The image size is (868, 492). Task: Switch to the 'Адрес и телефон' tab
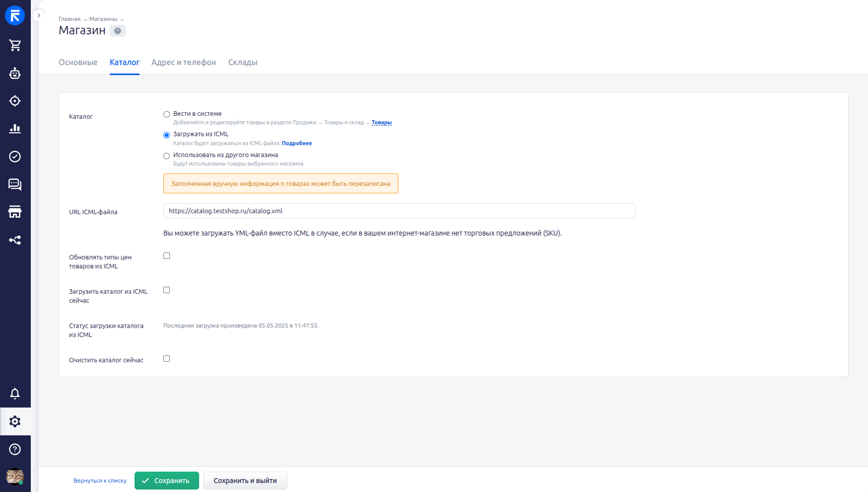[x=184, y=63]
